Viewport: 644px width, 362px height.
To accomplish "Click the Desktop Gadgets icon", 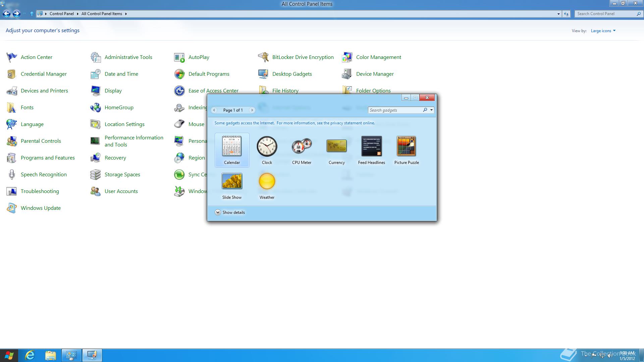I will (x=263, y=74).
